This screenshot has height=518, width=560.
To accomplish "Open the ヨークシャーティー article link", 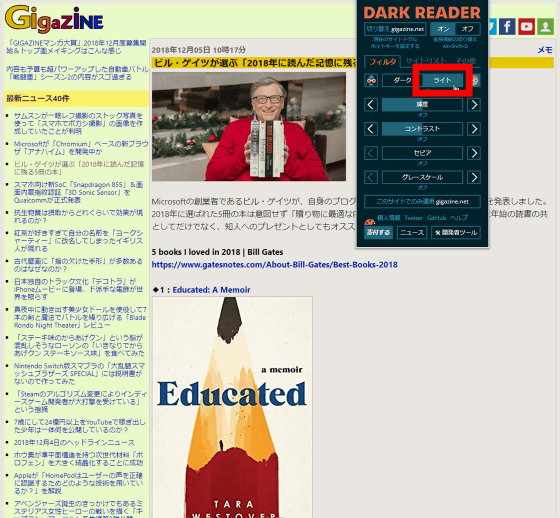I will point(78,240).
